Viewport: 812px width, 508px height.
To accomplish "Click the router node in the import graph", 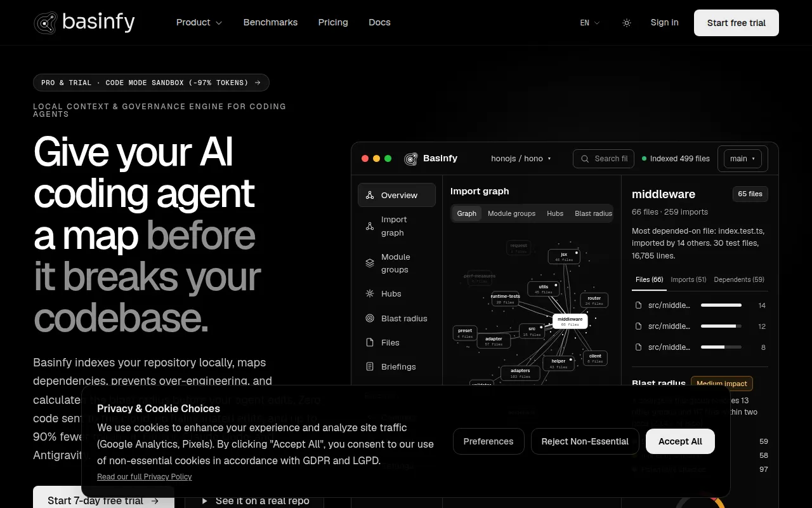I will [594, 300].
